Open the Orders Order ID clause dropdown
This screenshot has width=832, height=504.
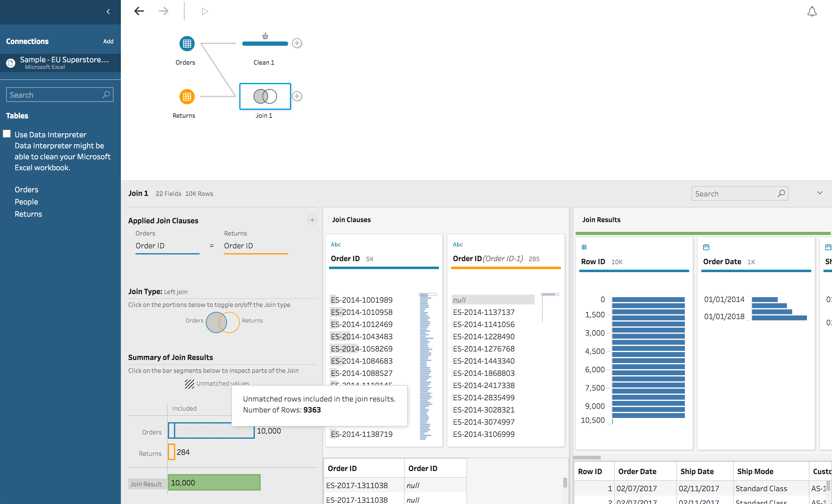pyautogui.click(x=167, y=246)
